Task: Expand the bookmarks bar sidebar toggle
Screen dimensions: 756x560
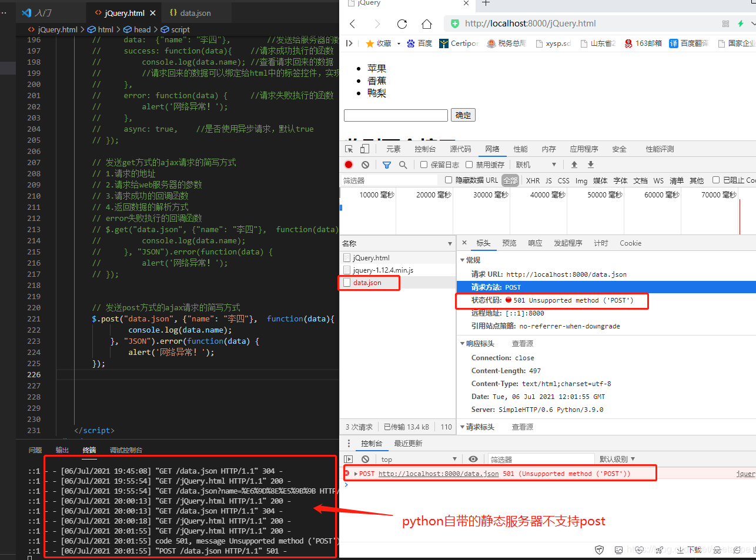Action: coord(349,43)
